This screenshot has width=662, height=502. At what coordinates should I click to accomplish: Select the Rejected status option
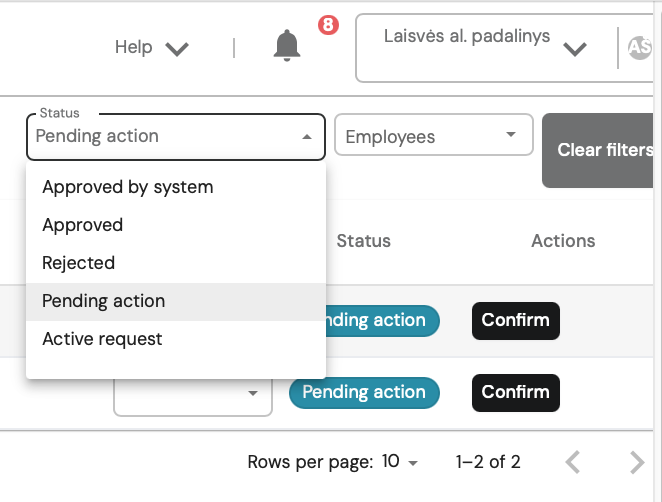point(79,263)
